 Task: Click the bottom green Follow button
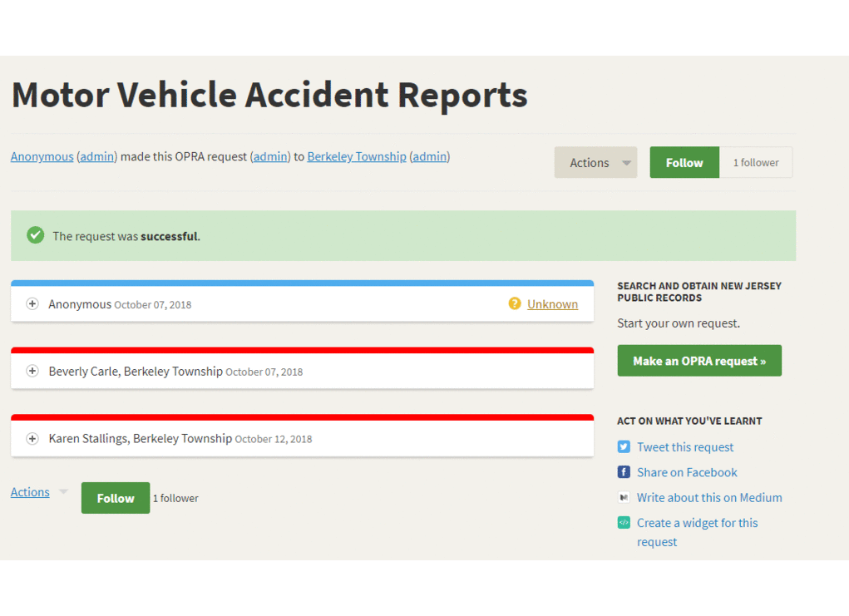click(116, 498)
